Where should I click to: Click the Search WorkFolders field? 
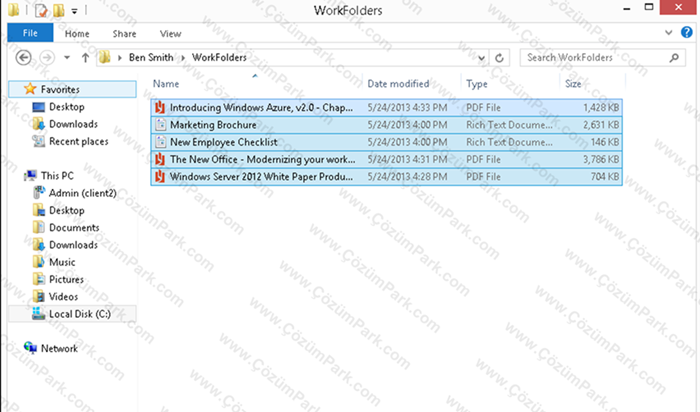click(596, 58)
